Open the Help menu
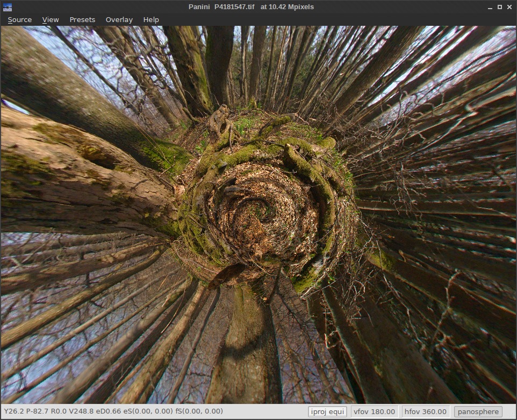The image size is (517, 420). [x=151, y=20]
